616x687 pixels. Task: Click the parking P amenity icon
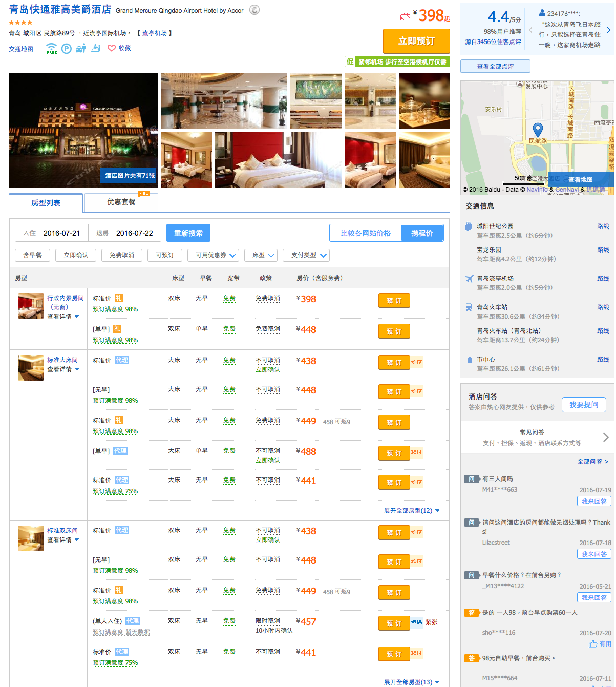click(x=67, y=49)
